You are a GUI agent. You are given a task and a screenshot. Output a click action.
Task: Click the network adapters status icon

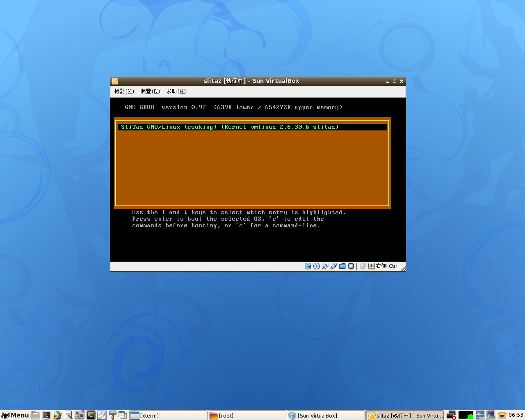click(x=325, y=266)
